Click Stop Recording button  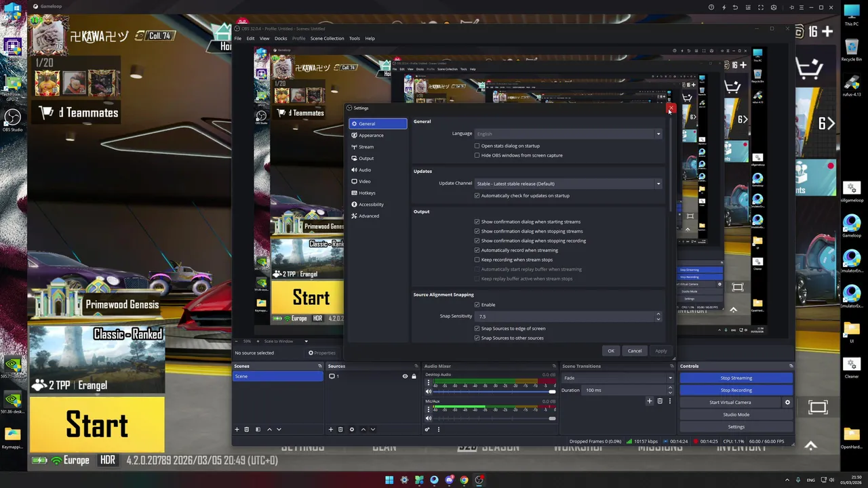[x=736, y=390]
